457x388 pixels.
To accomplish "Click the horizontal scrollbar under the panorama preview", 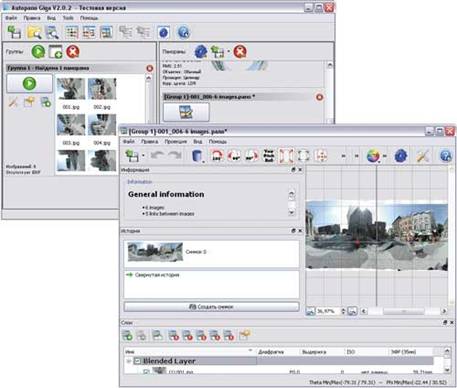I will click(404, 311).
